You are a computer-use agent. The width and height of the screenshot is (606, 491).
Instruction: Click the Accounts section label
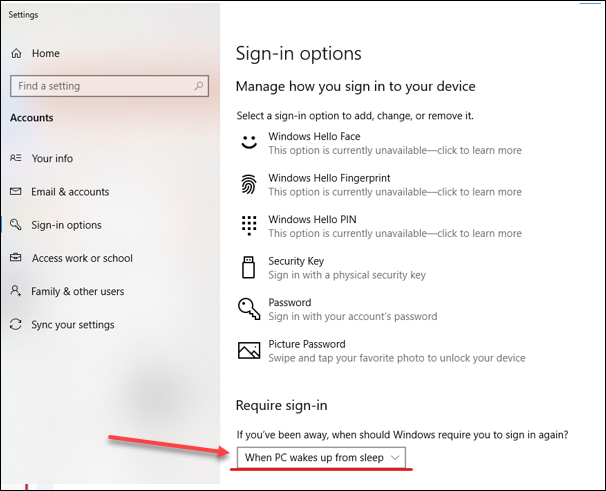(32, 118)
